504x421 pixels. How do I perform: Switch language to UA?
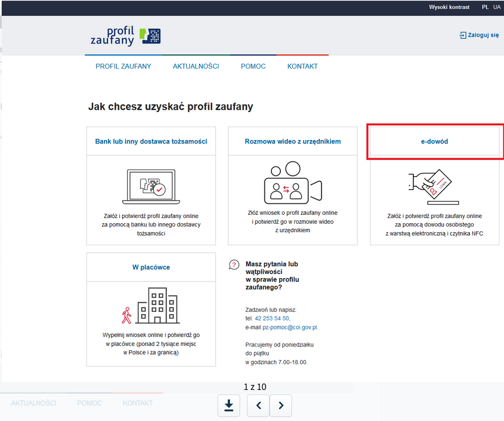[497, 7]
